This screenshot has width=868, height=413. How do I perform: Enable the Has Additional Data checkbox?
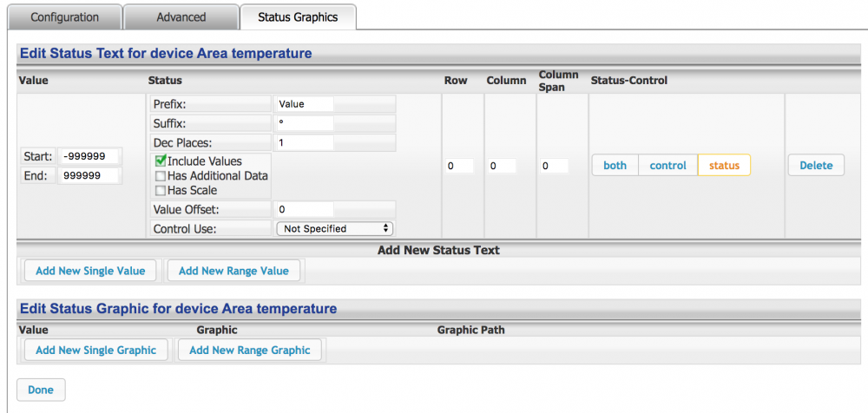pos(161,176)
